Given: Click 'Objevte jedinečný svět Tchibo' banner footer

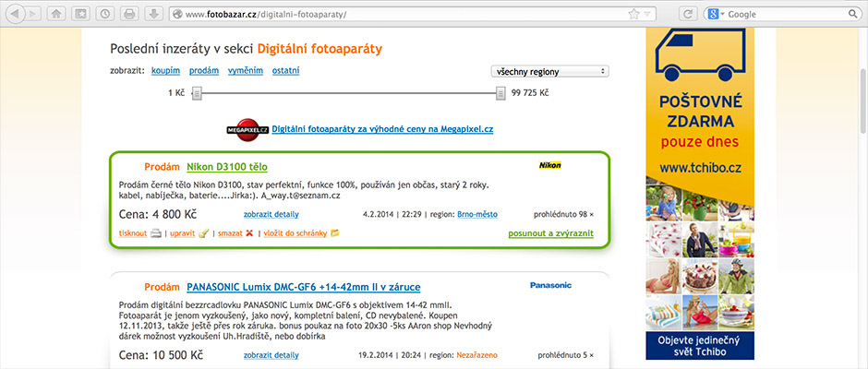Looking at the screenshot, I should coord(700,345).
